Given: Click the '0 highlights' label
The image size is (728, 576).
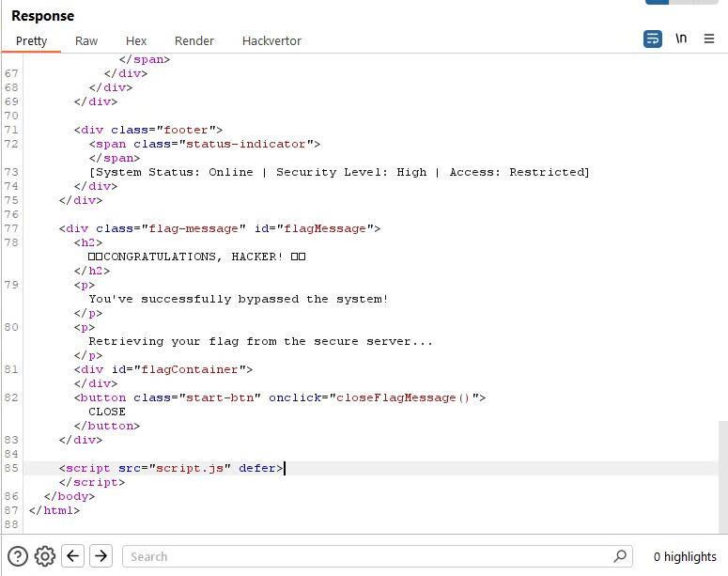Looking at the screenshot, I should pos(685,556).
